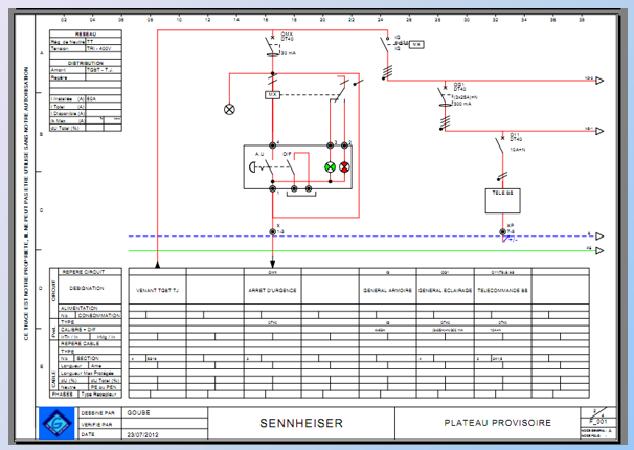This screenshot has height=450, width=634.
Task: Click the VERIFIE PAR label
Action: 96,425
